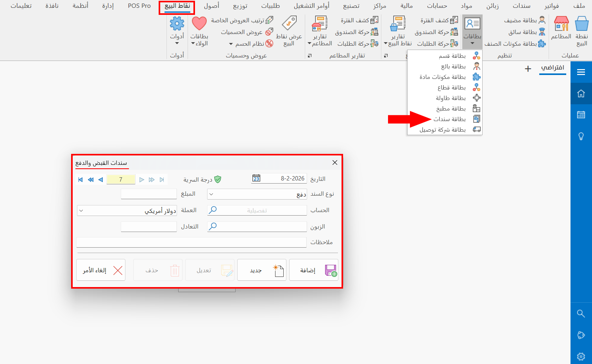Click the إضافة save button
This screenshot has width=592, height=364.
tap(313, 269)
